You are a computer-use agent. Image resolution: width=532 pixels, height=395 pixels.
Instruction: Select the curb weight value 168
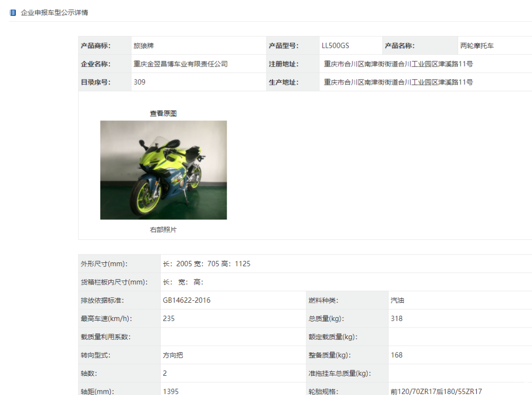(x=396, y=355)
